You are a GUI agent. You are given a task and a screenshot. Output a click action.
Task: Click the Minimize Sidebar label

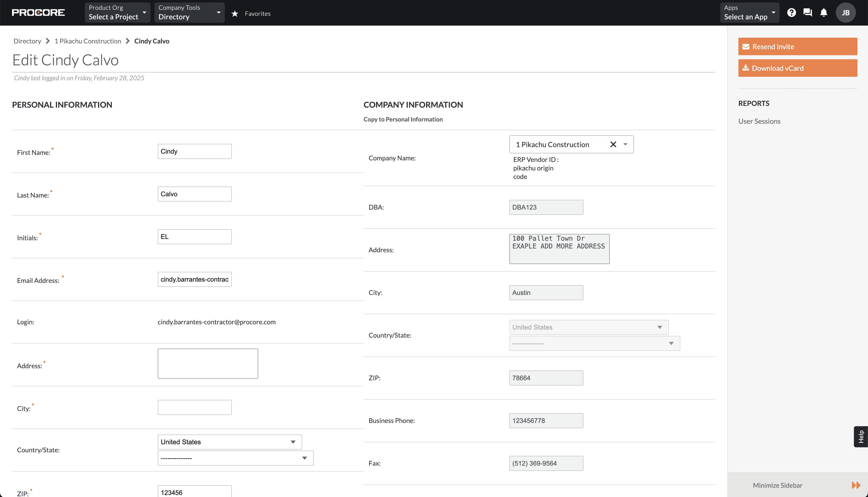pyautogui.click(x=778, y=485)
